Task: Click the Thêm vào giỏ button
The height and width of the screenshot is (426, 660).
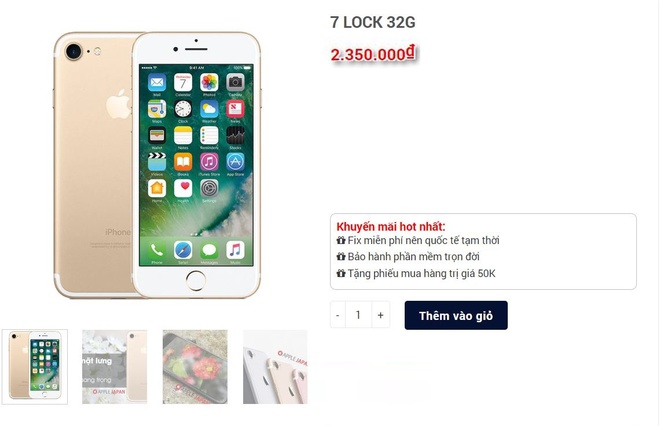Action: [456, 315]
